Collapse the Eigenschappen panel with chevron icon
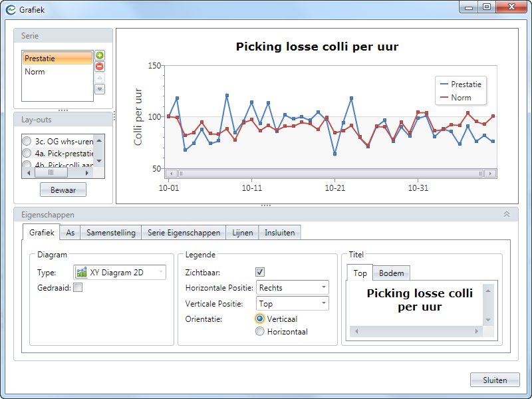Screen dimensions: 532x399 tap(506, 214)
